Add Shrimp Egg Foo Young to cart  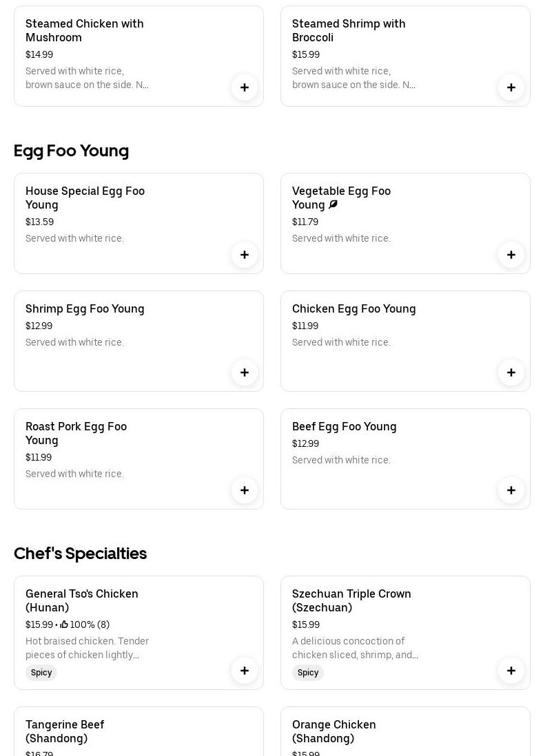245,372
